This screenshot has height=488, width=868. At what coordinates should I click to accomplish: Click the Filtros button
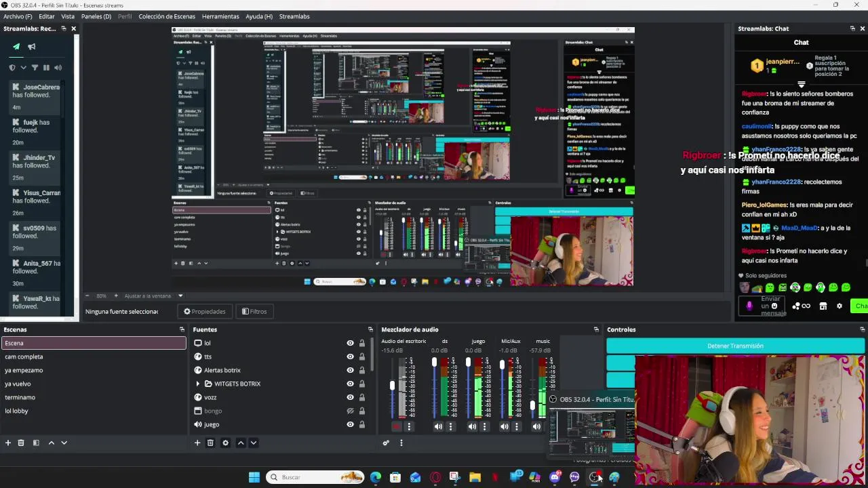pos(254,311)
